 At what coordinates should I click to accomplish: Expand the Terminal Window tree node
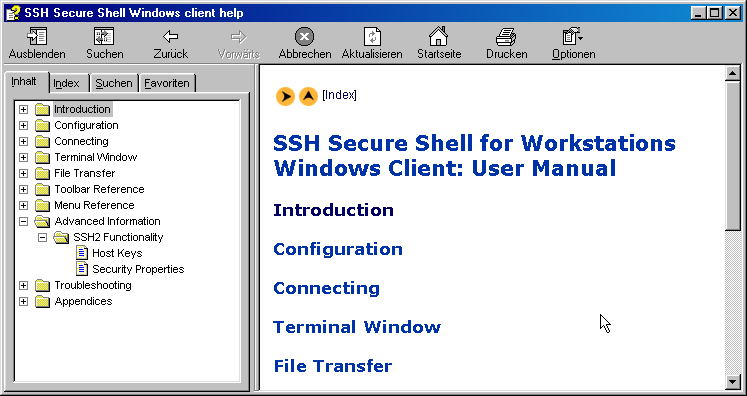[x=23, y=158]
